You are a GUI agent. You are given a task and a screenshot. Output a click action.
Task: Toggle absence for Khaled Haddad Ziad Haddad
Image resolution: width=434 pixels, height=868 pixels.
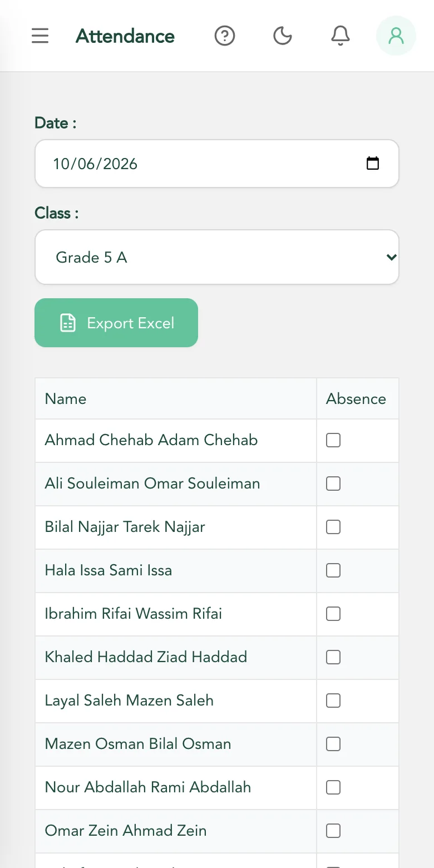[333, 657]
